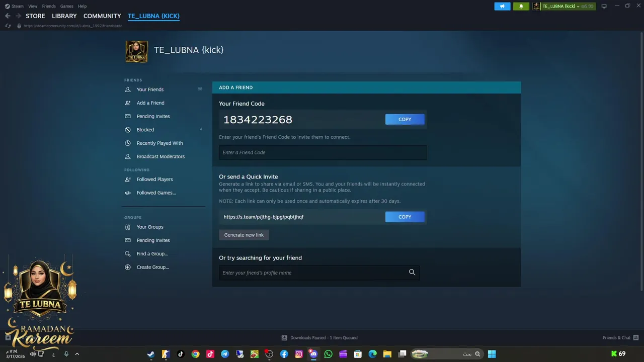Open the TE_LUBNA {kick} profile name link
The width and height of the screenshot is (644, 362).
pos(189,50)
